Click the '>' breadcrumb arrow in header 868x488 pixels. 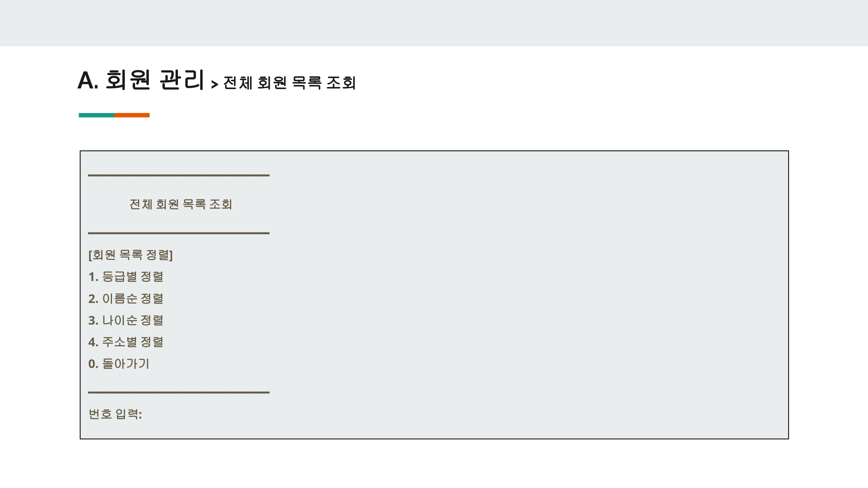(215, 84)
